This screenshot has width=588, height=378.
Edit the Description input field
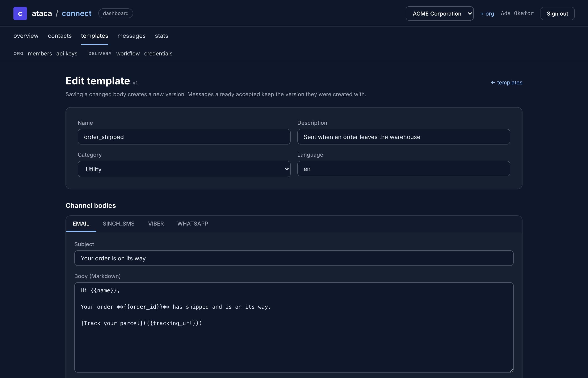[x=404, y=137]
